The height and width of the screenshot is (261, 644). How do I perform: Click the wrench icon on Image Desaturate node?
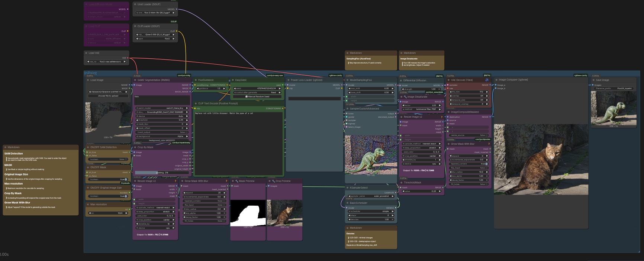point(405,97)
